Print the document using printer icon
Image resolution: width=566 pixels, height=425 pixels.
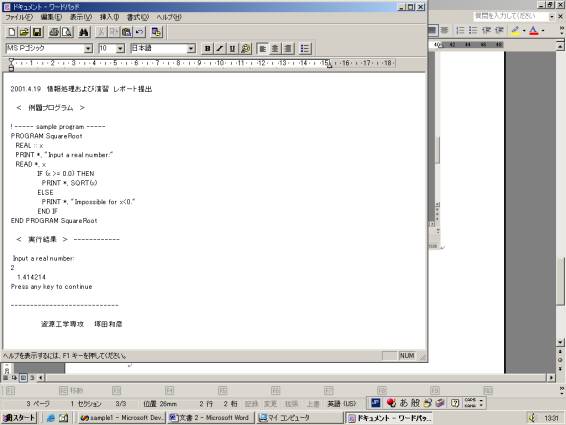(x=54, y=32)
